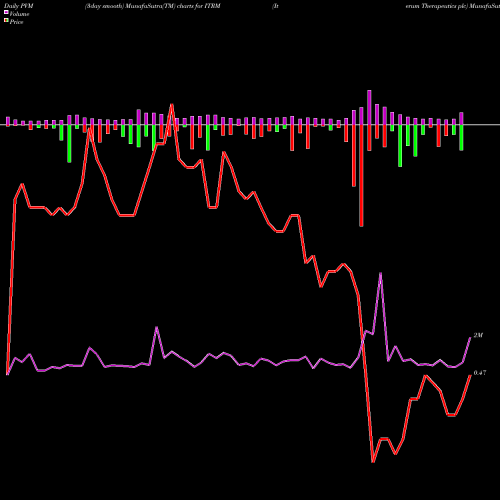Click the purple Volume legend swatch
Viewport: 500px width, 500px height.
pos(6,12)
